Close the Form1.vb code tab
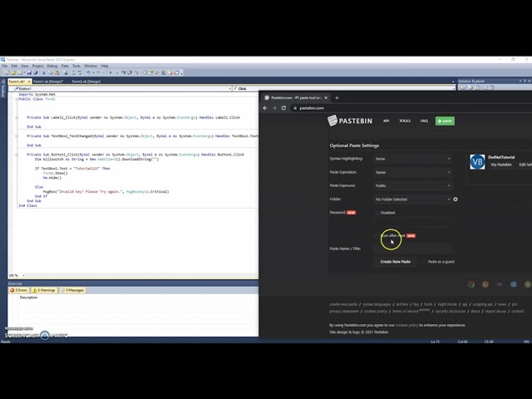532x399 pixels. click(29, 81)
